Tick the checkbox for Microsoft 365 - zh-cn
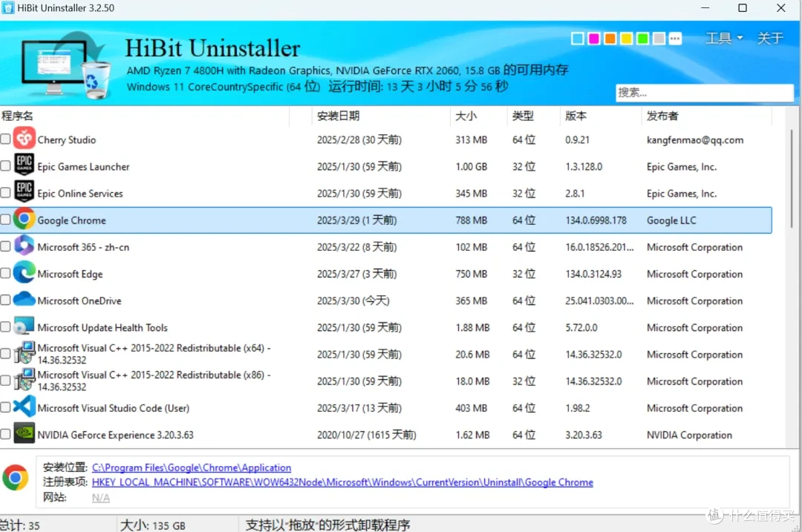Screen dimensions: 802x532 point(5,246)
